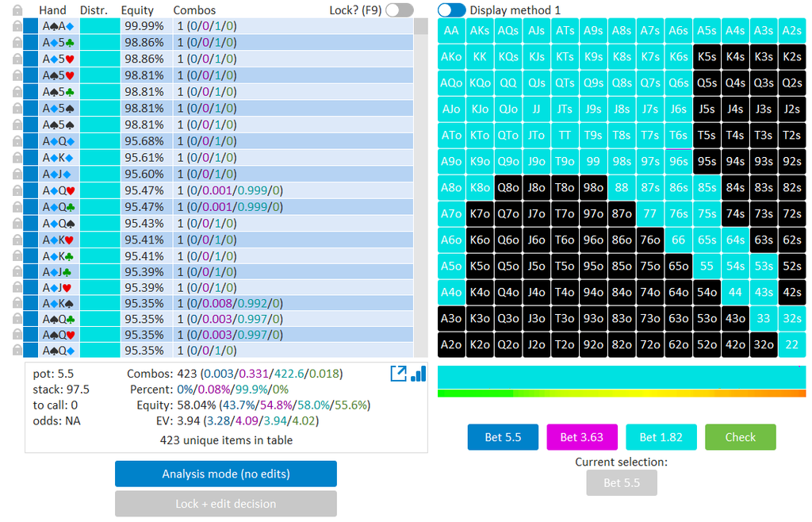This screenshot has height=522, width=812.
Task: Click the lock icon for the A♦Q♦ row
Action: coord(17,141)
